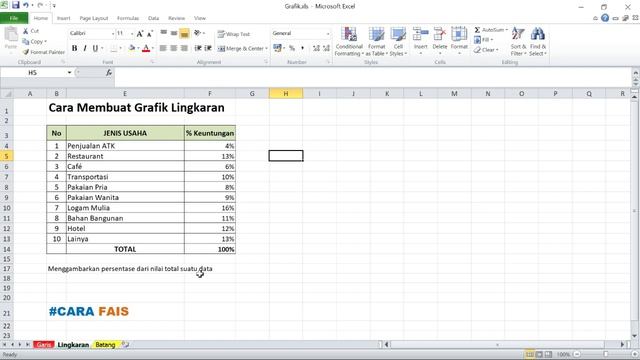
Task: Click the Find & Select binoculars icon
Action: 538,34
